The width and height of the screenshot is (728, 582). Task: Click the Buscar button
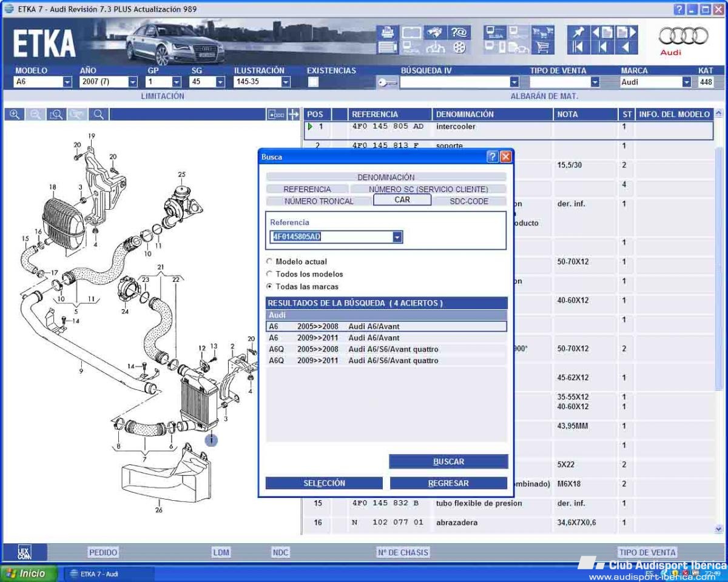[448, 461]
